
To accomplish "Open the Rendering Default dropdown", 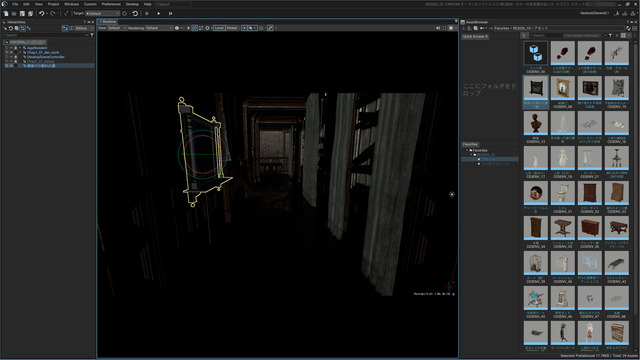I will click(x=159, y=28).
